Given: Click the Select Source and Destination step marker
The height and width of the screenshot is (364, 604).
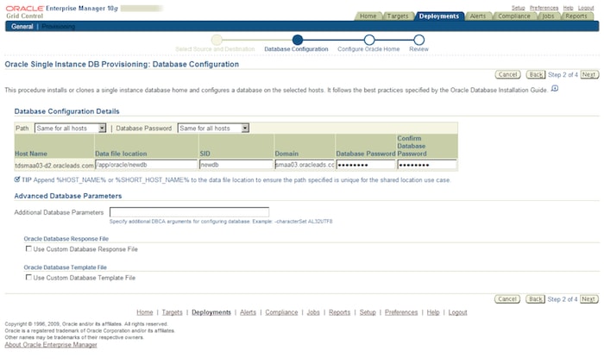Looking at the screenshot, I should 217,40.
